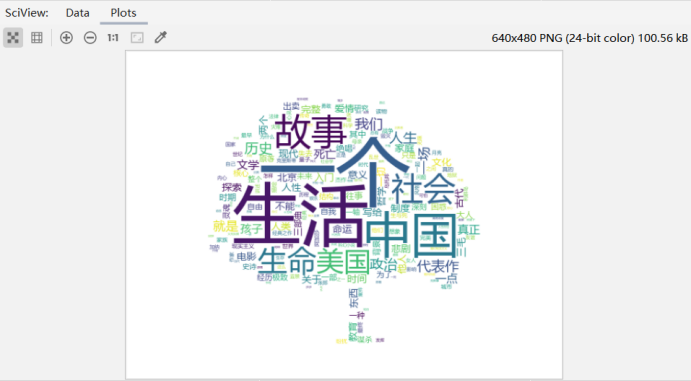The height and width of the screenshot is (381, 691).
Task: Click the image info text showing 640x480 PNG
Action: [590, 38]
